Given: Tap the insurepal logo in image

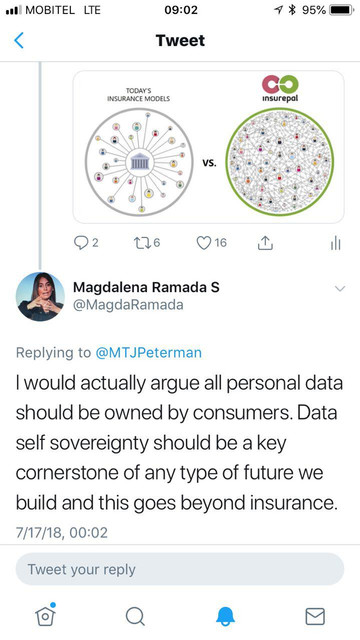Looking at the screenshot, I should tap(280, 89).
